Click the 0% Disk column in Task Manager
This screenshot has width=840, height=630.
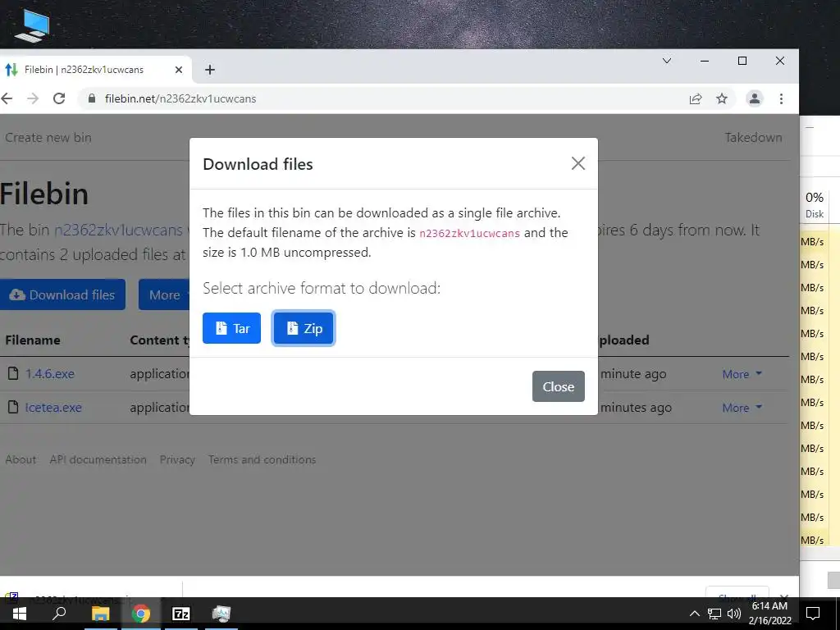pos(815,205)
